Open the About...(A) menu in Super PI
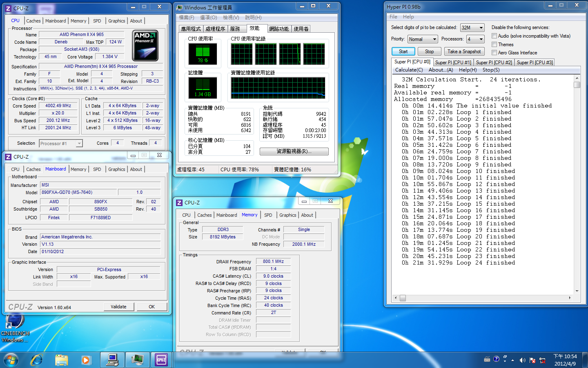The width and height of the screenshot is (588, 368). point(441,70)
